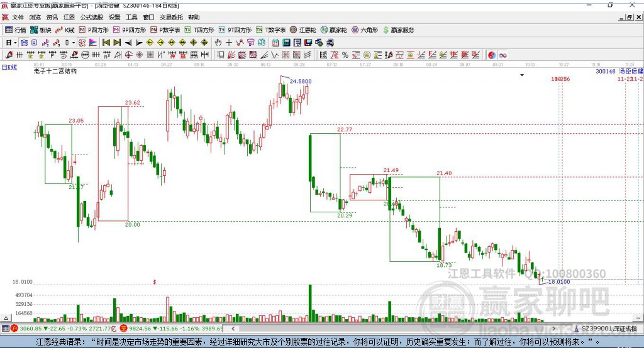Open the 公式选股 menu
Image resolution: width=644 pixels, height=348 pixels.
pyautogui.click(x=92, y=17)
